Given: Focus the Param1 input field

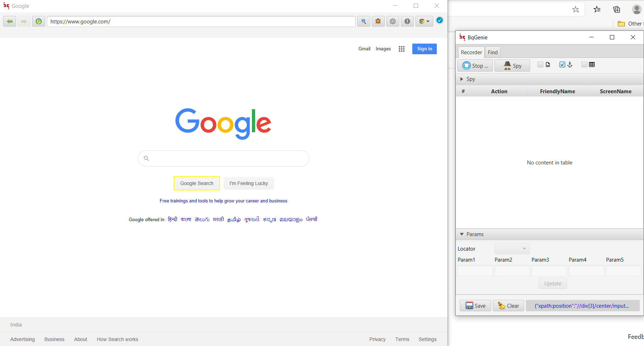Looking at the screenshot, I should click(x=475, y=271).
